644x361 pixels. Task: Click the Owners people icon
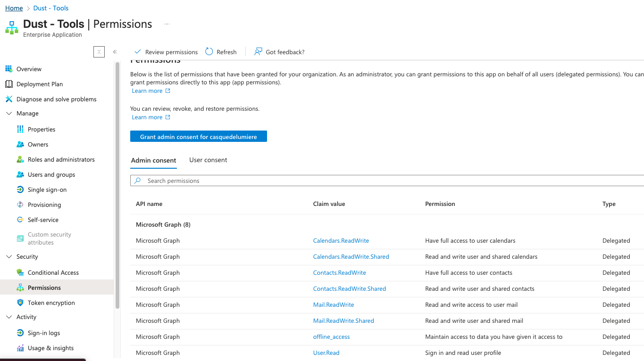(x=20, y=144)
